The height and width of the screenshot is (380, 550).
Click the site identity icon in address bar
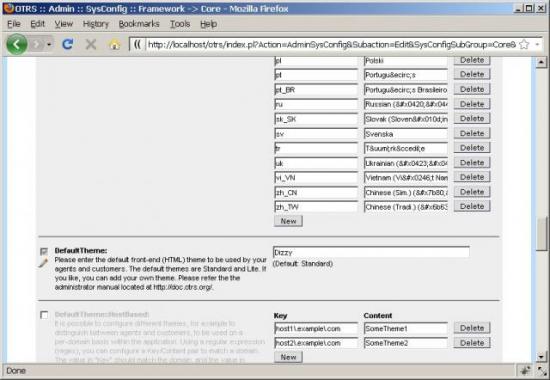[137, 45]
